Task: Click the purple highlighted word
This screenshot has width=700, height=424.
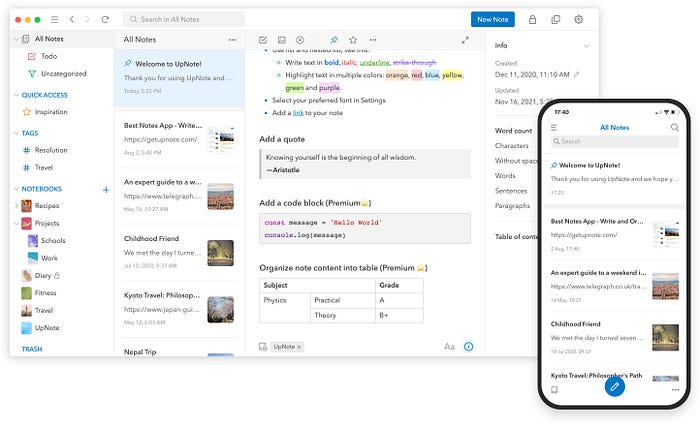Action: 329,87
